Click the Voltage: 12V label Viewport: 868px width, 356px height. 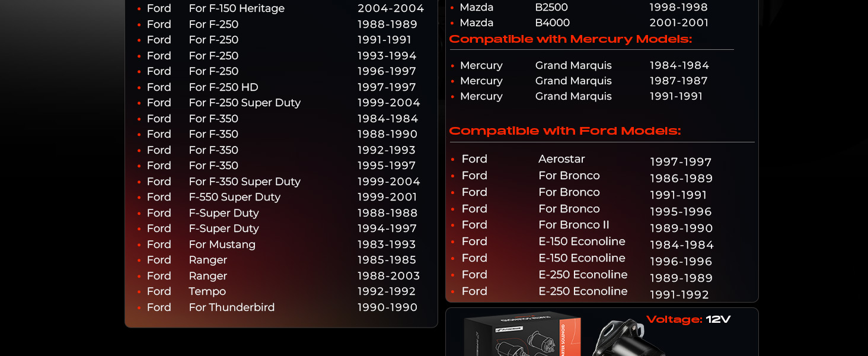coord(688,320)
